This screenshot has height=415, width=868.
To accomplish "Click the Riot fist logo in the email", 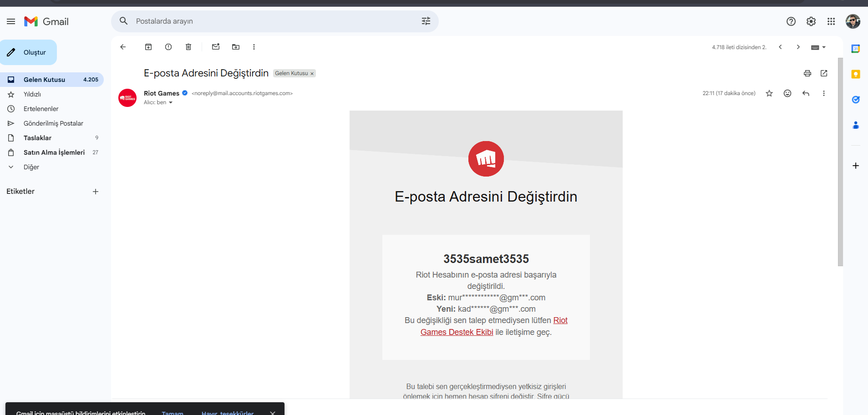I will [x=486, y=159].
